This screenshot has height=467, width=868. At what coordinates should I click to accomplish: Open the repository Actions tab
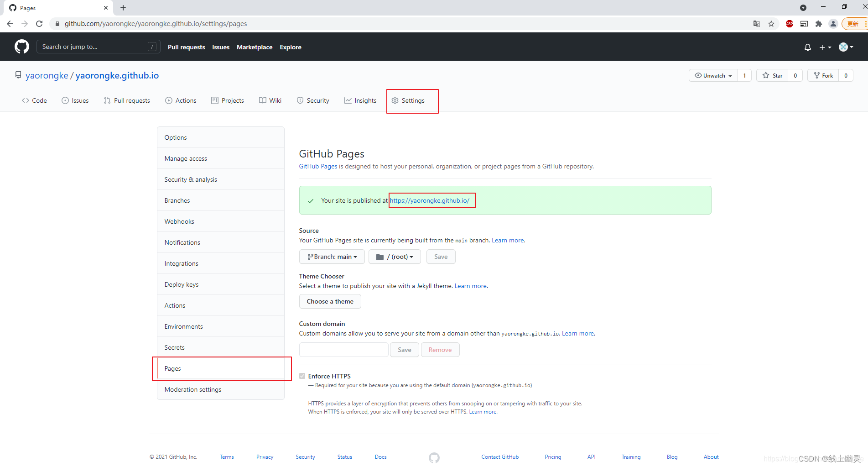pos(181,100)
